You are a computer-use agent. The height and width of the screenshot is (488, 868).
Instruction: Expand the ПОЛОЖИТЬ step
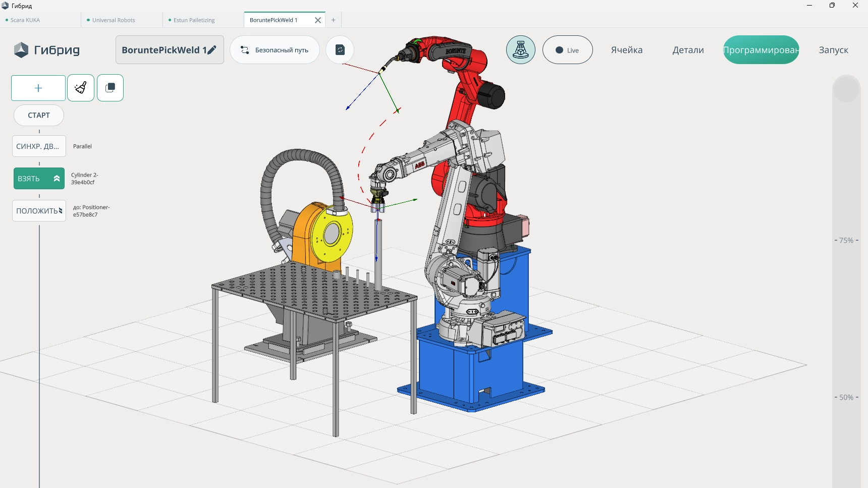tap(61, 211)
